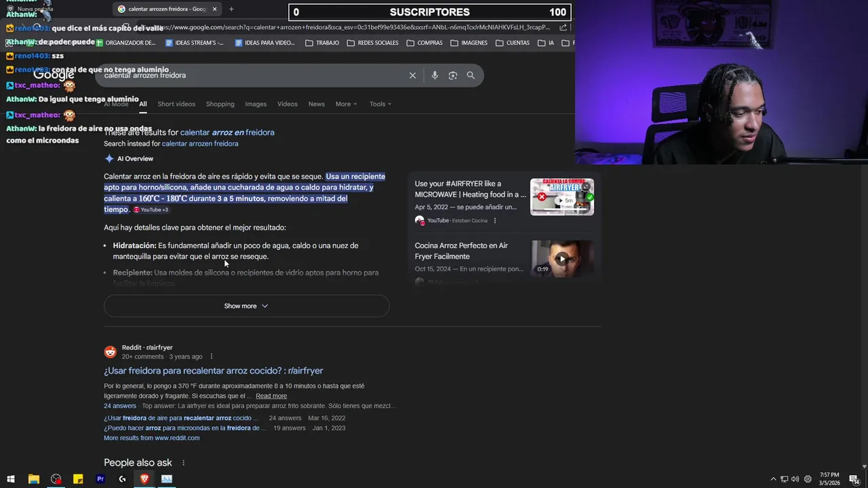Open More results from www.reddit.com
The image size is (868, 488).
152,438
